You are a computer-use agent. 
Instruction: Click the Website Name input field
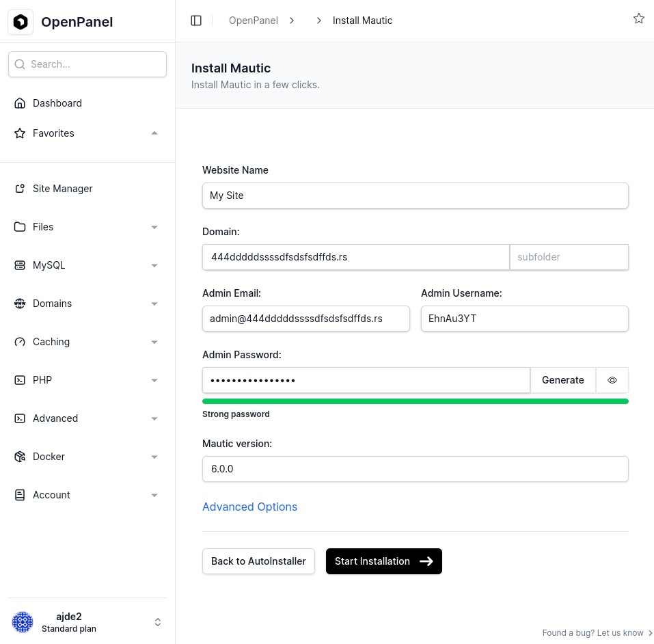coord(415,196)
